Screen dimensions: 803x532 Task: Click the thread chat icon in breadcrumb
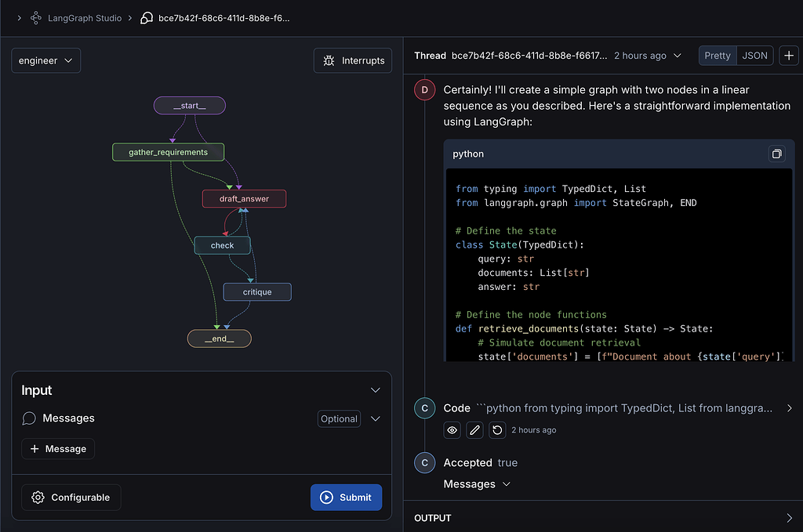coord(147,17)
